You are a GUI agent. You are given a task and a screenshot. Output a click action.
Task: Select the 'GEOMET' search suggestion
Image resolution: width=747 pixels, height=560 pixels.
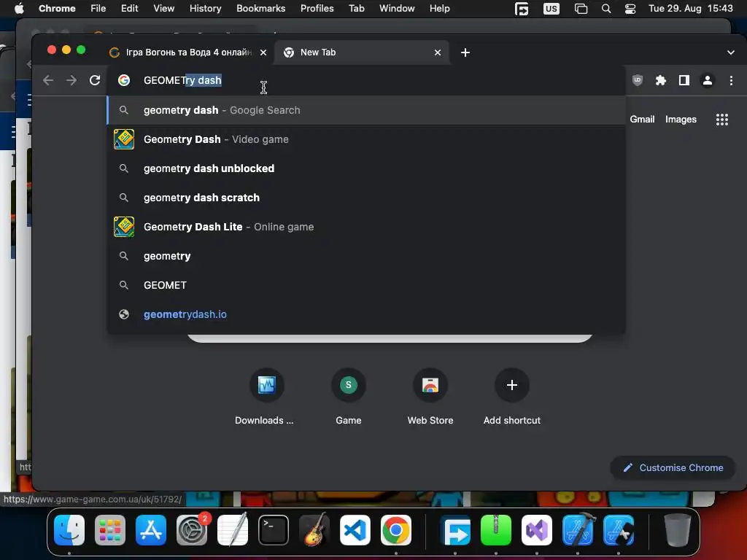(366, 285)
